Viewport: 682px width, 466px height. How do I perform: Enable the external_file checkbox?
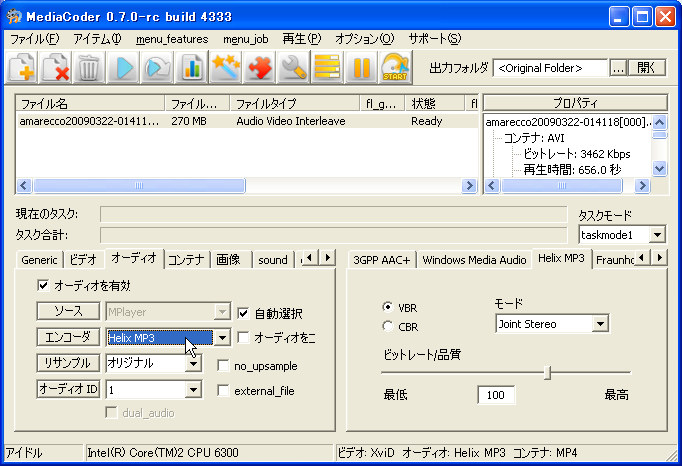click(224, 391)
